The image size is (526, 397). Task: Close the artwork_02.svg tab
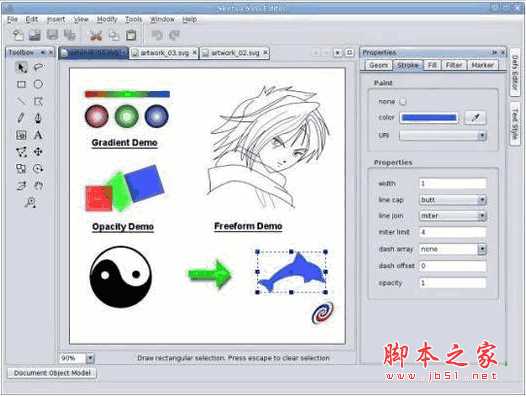point(265,52)
